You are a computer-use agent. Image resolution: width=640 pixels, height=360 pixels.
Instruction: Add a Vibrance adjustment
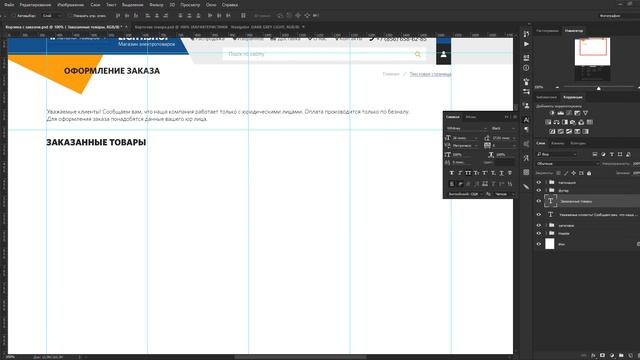(585, 113)
